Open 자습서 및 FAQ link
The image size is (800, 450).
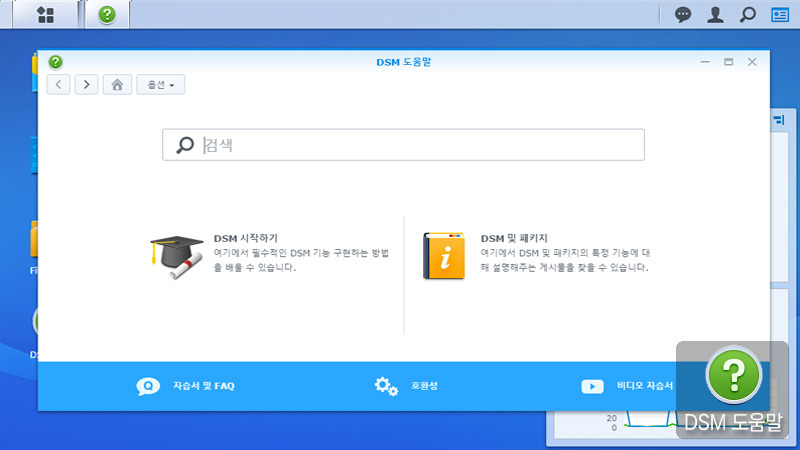[x=204, y=386]
